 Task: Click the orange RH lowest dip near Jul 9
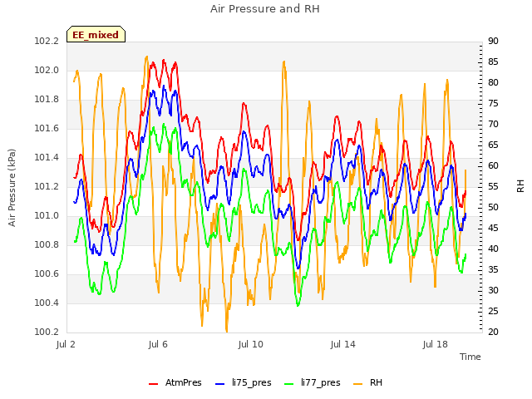click(x=227, y=331)
